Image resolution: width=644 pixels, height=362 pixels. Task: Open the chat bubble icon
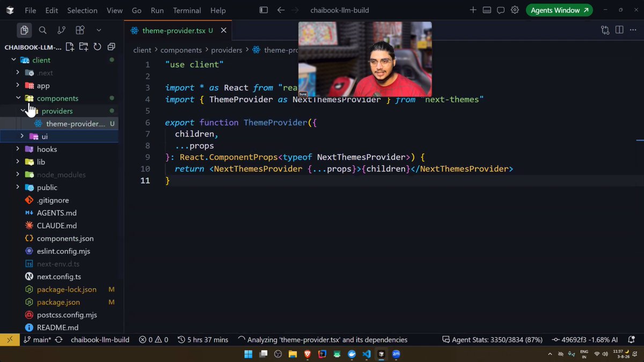pos(501,10)
